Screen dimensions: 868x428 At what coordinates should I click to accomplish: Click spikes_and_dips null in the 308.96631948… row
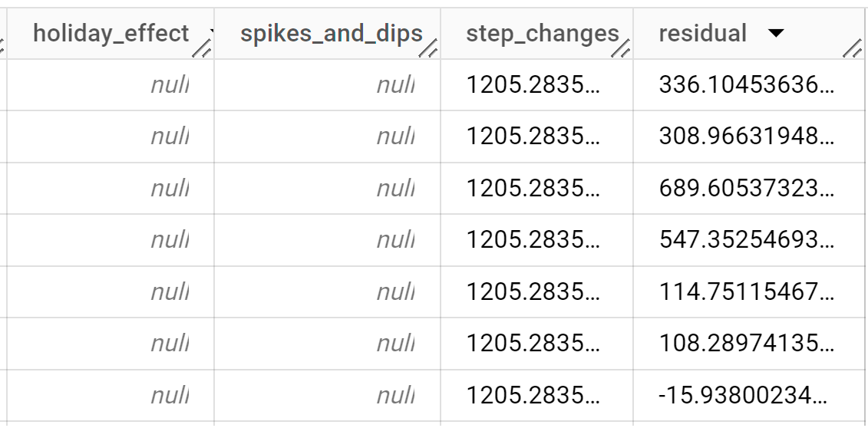coord(395,137)
